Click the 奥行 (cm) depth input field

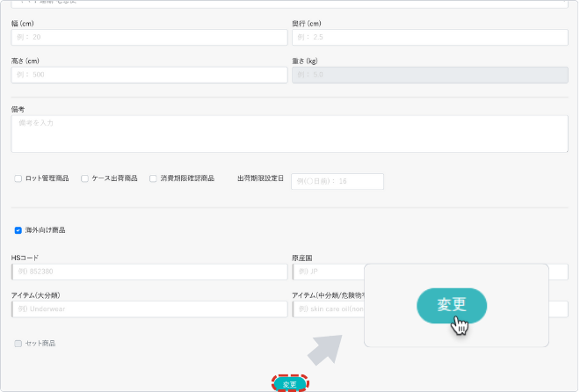coord(430,38)
